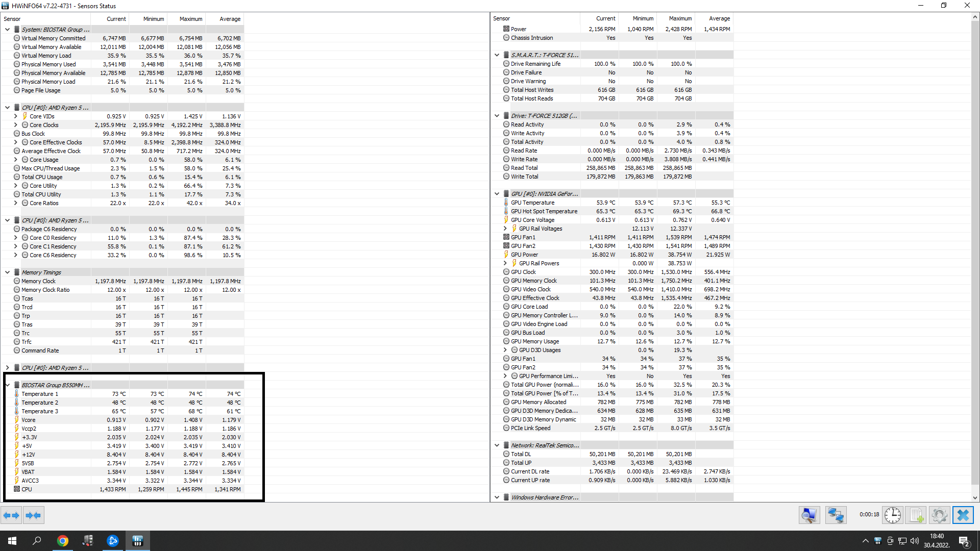This screenshot has width=980, height=551.
Task: Start logging with the spreadsheet plus icon
Action: [x=916, y=515]
